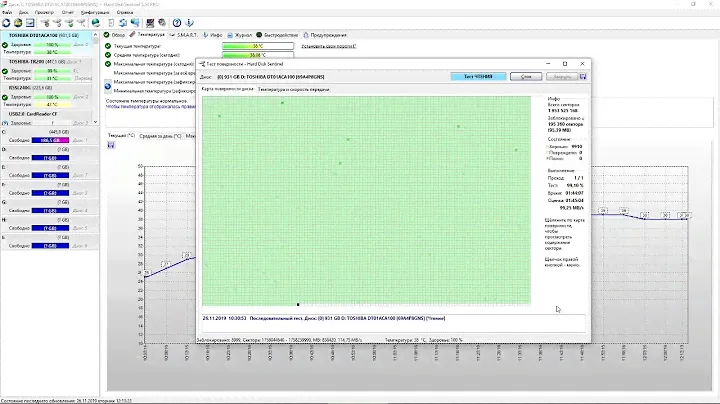Click the blue info icon beside minimum temperature
Image resolution: width=720 pixels, height=404 pixels.
coord(108,86)
